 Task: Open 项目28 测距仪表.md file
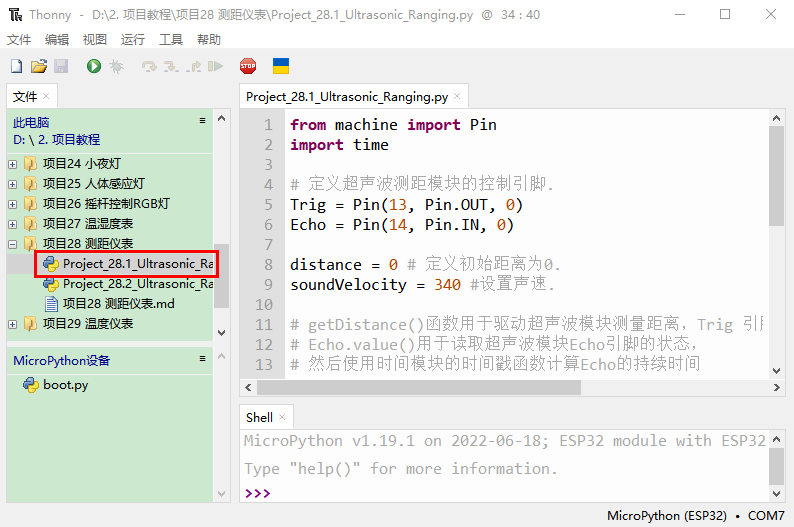coord(118,304)
